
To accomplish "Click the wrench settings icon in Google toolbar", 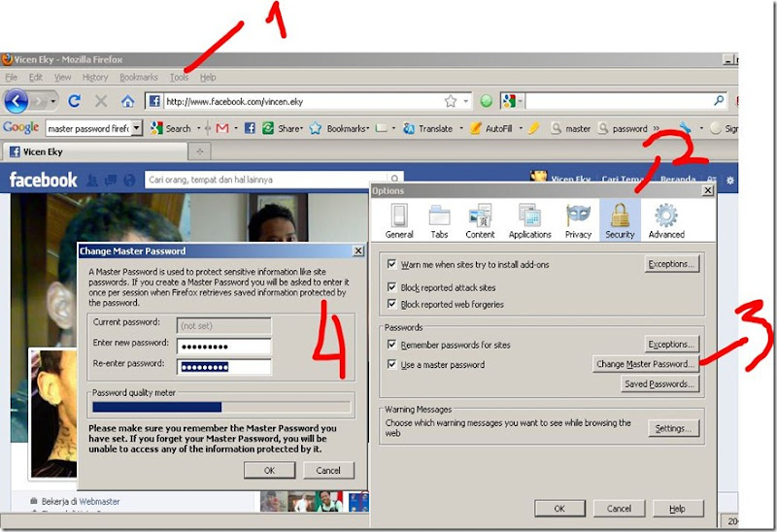I will pyautogui.click(x=686, y=128).
